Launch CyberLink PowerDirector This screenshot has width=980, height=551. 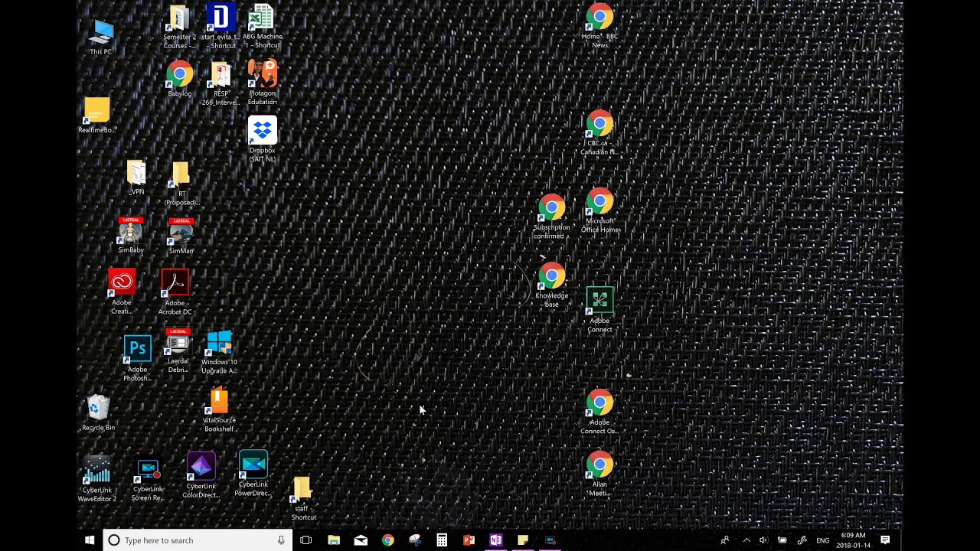point(253,474)
